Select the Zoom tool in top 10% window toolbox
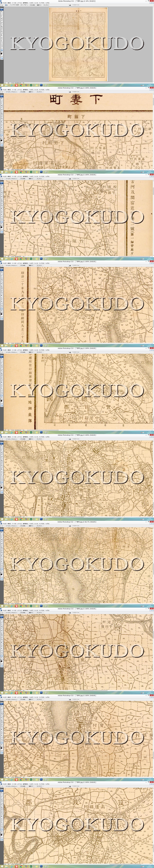This screenshot has width=154, height=868. tap(2, 50)
